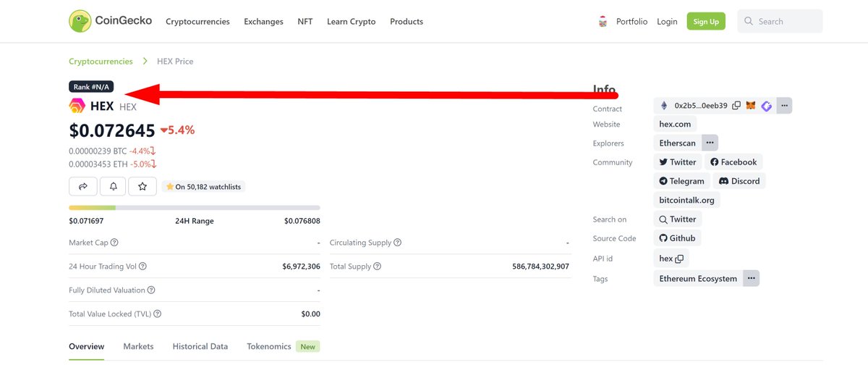Add HEX to favorites with star button
868x365 pixels.
142,186
